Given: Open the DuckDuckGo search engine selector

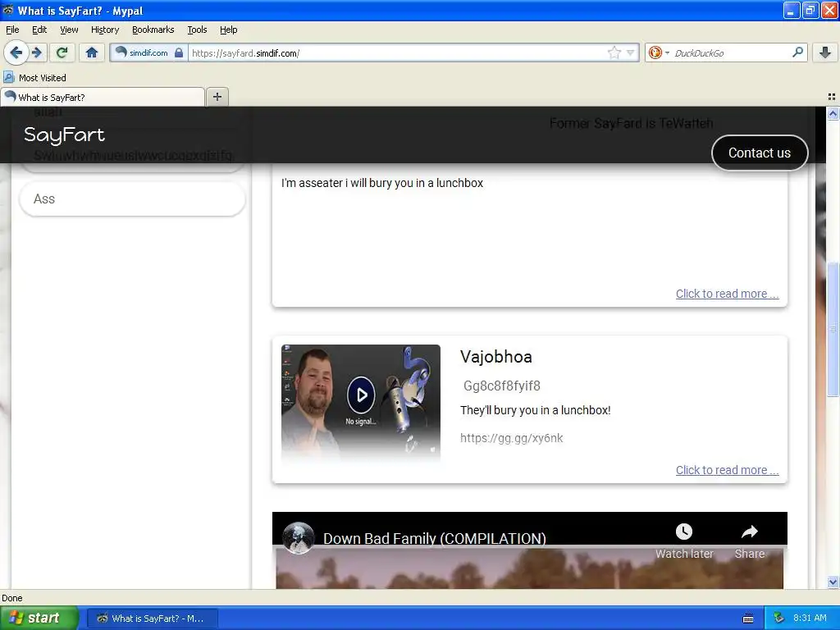Looking at the screenshot, I should [659, 52].
